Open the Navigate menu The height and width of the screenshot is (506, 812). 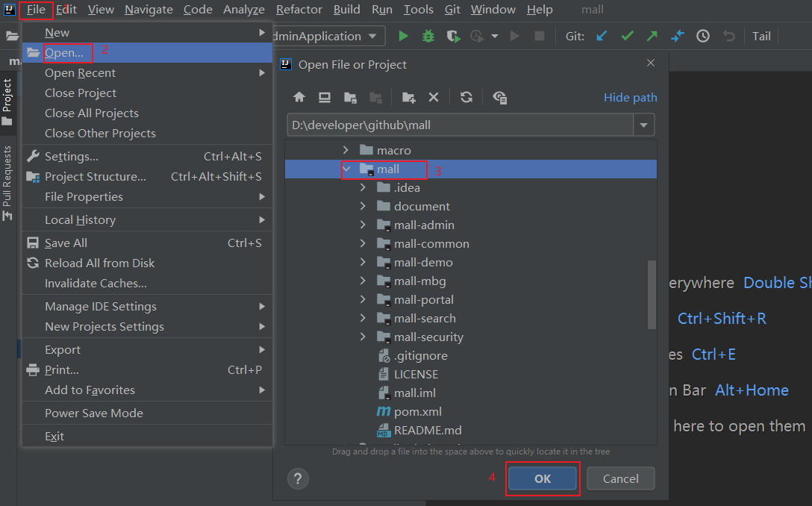tap(149, 10)
